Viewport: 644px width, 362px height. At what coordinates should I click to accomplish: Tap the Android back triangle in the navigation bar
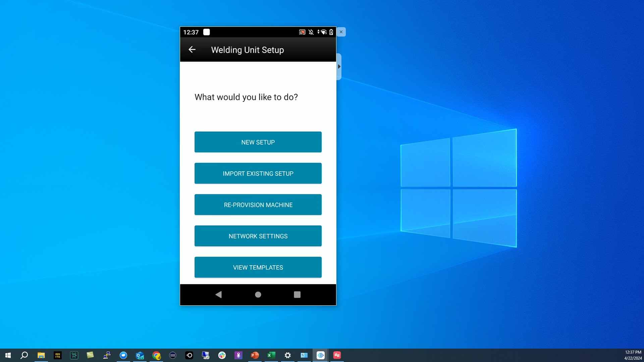219,295
